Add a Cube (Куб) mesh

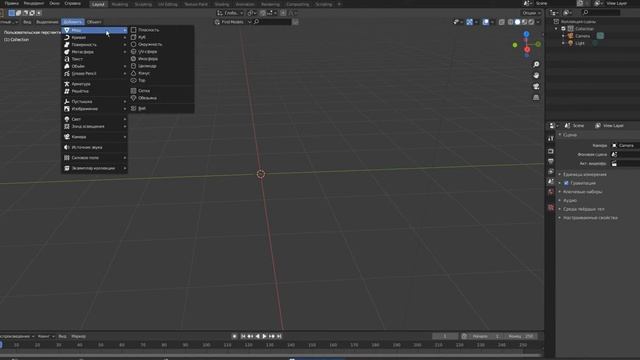coord(162,37)
